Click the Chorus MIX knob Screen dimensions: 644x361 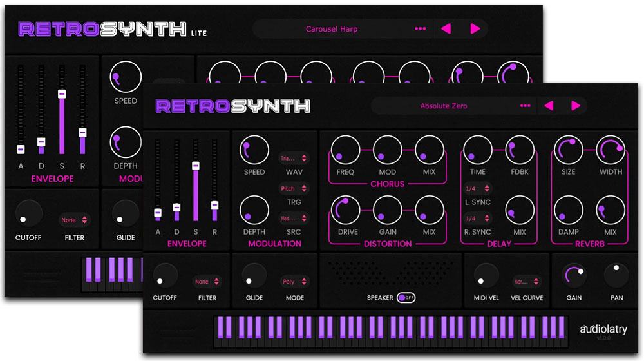coord(429,150)
